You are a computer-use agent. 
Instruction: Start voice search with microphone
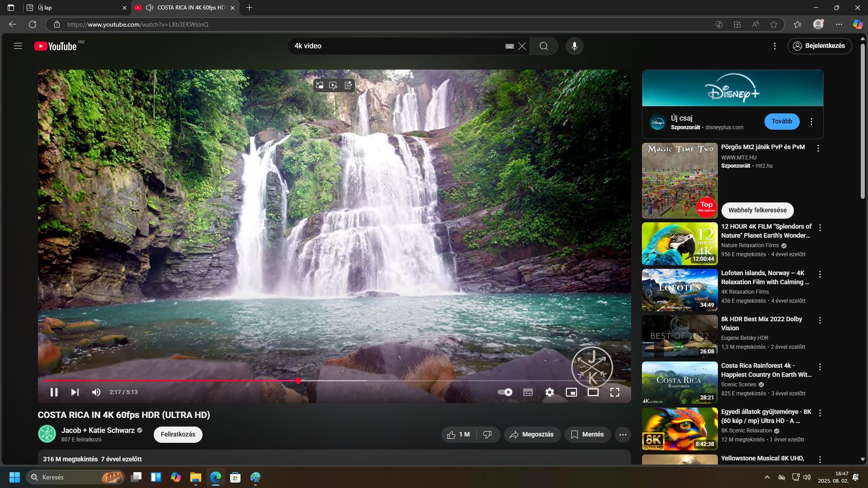[574, 46]
